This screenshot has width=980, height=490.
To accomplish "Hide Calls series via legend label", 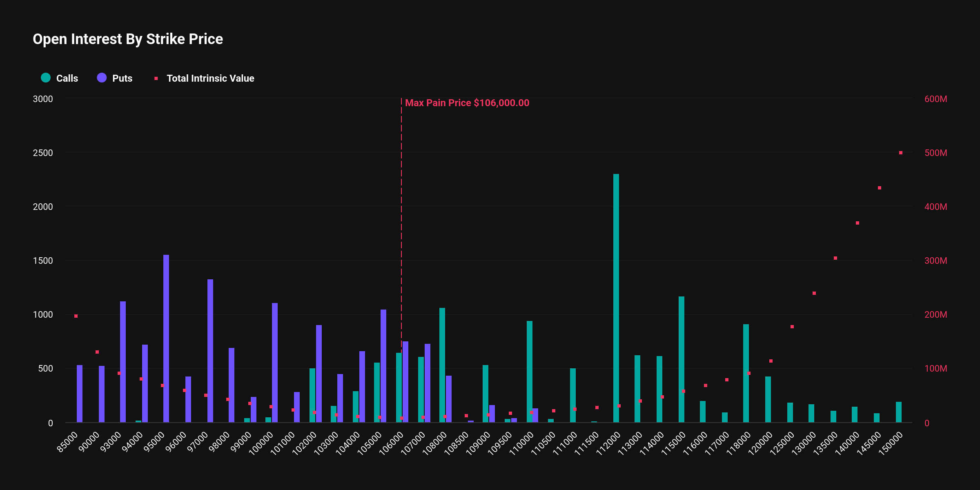I will pos(67,78).
